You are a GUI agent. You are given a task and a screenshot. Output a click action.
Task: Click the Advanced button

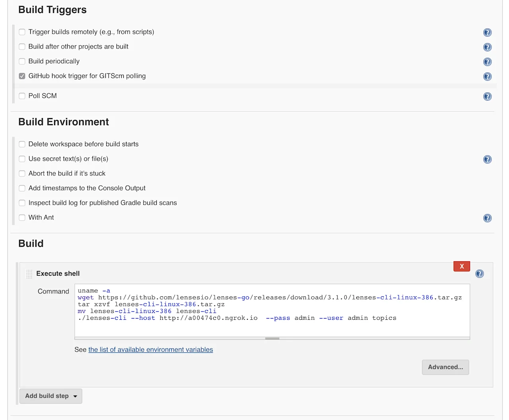(x=445, y=367)
